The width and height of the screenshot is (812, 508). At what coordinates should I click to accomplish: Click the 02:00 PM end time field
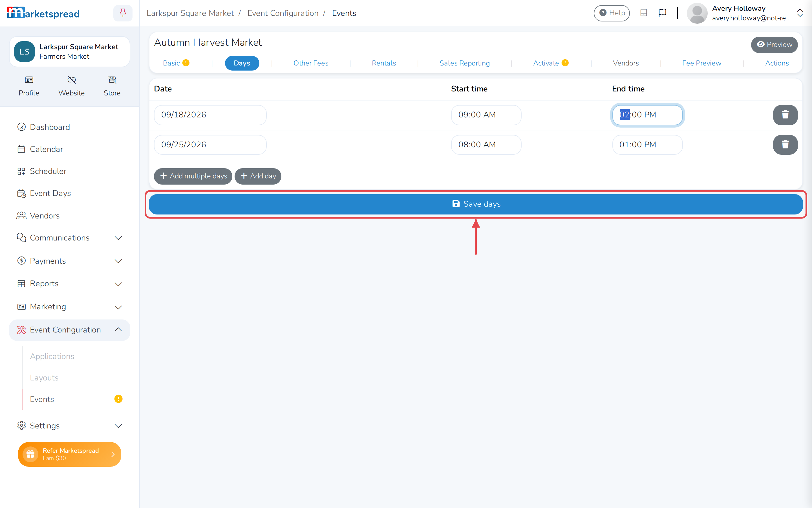[x=647, y=115]
